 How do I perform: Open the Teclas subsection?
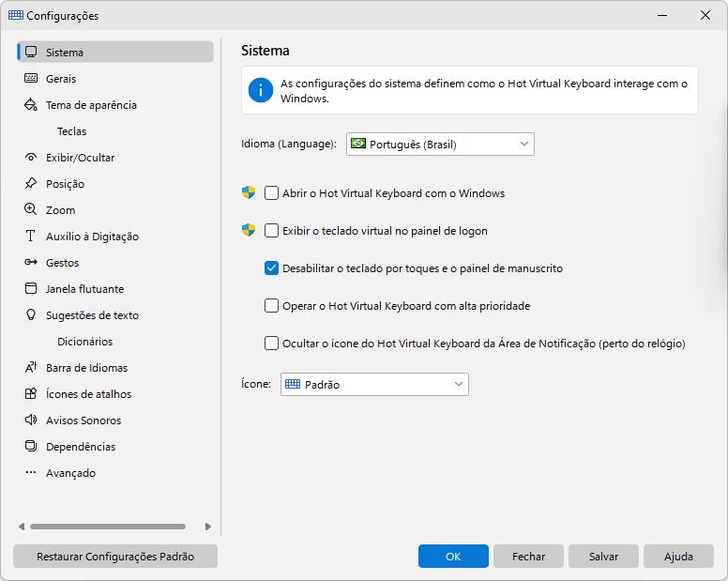point(115,131)
